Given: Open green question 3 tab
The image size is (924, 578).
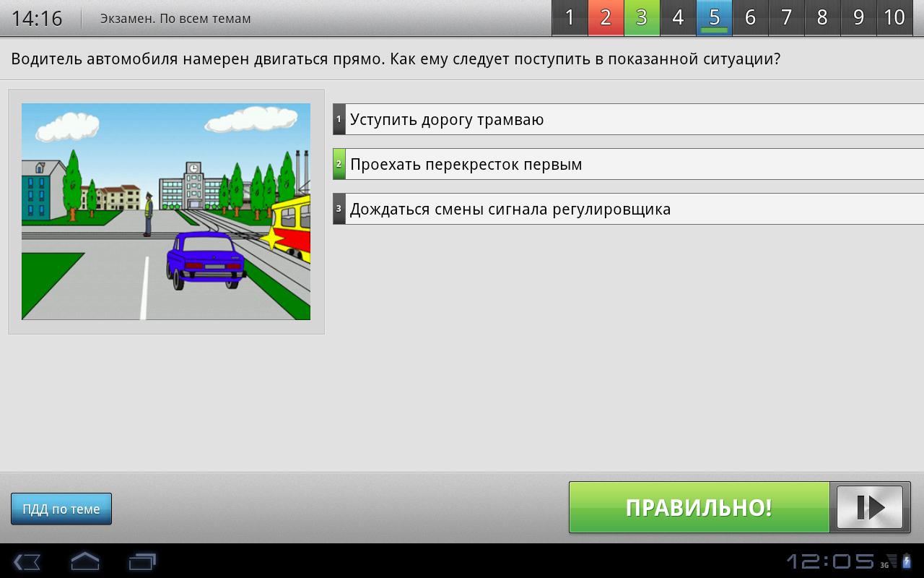Looking at the screenshot, I should click(642, 18).
